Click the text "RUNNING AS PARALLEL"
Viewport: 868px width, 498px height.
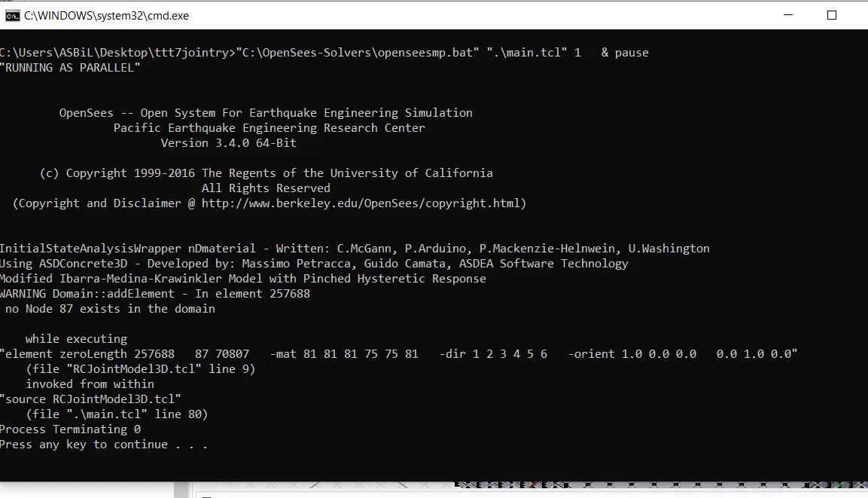click(70, 68)
